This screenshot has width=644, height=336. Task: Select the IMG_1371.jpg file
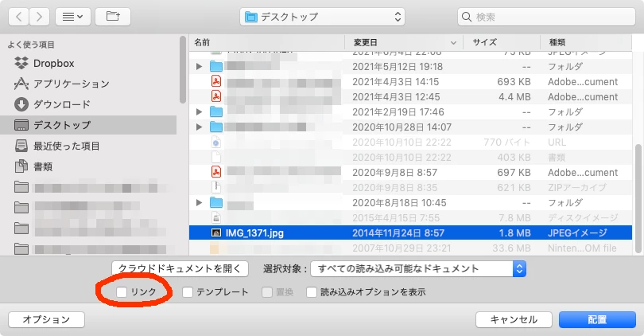coord(411,233)
